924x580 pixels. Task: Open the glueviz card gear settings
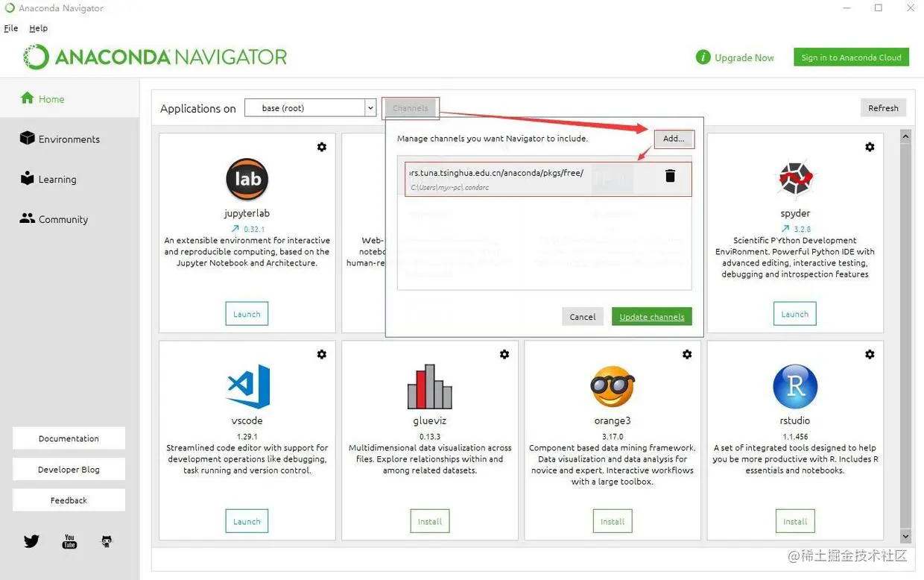click(504, 354)
